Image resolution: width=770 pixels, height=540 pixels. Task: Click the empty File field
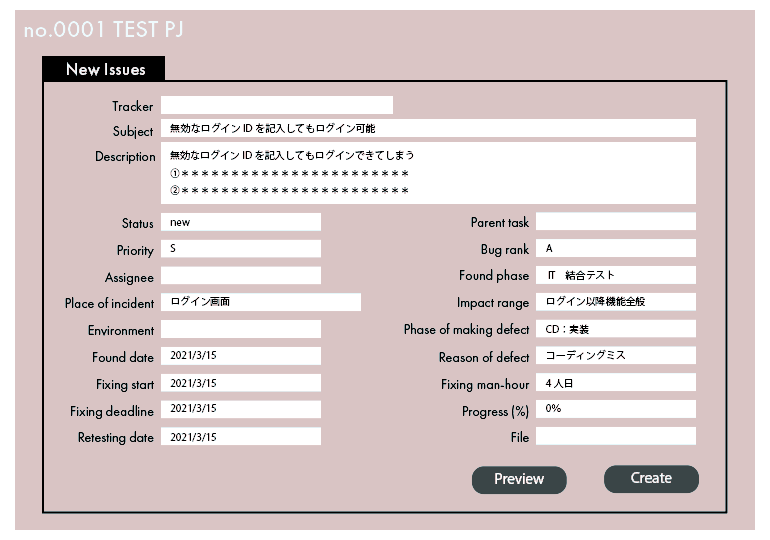click(615, 437)
